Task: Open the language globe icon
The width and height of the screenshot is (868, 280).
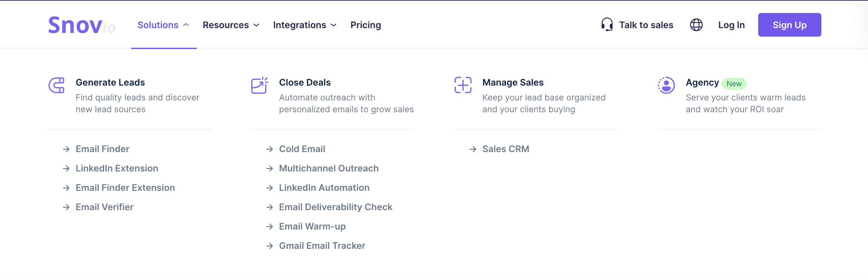Action: [x=696, y=24]
